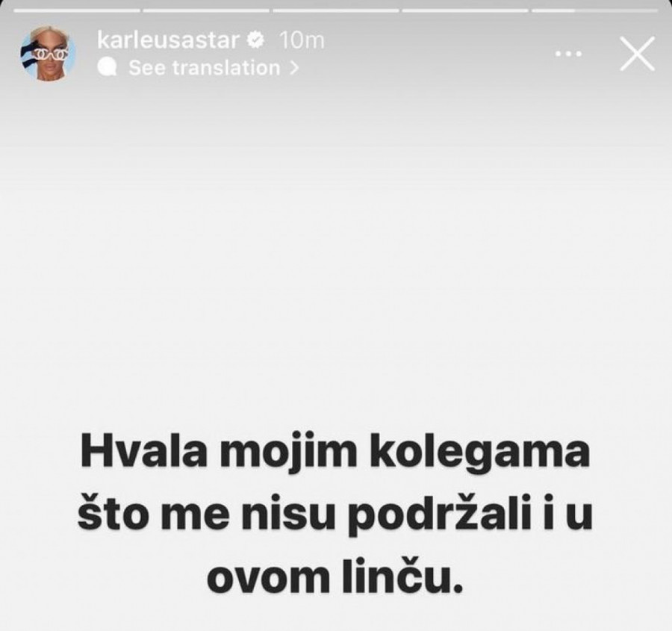The width and height of the screenshot is (672, 631).
Task: Click the verified badge beside karleusastar
Action: coord(256,40)
